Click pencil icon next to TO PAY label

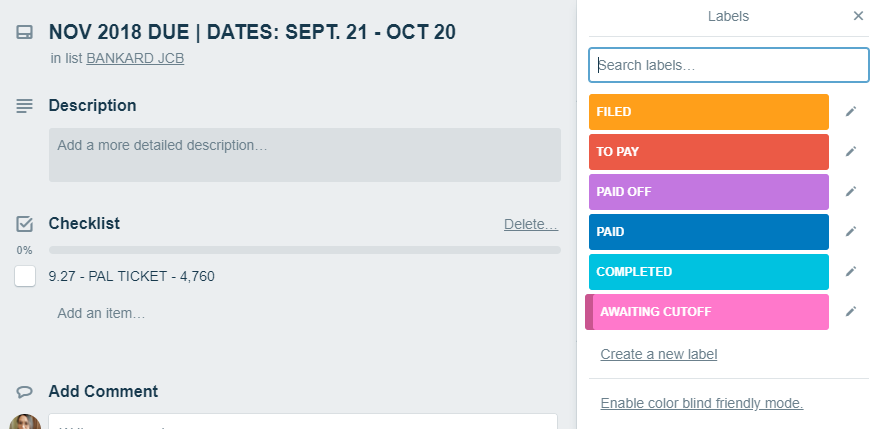click(851, 152)
